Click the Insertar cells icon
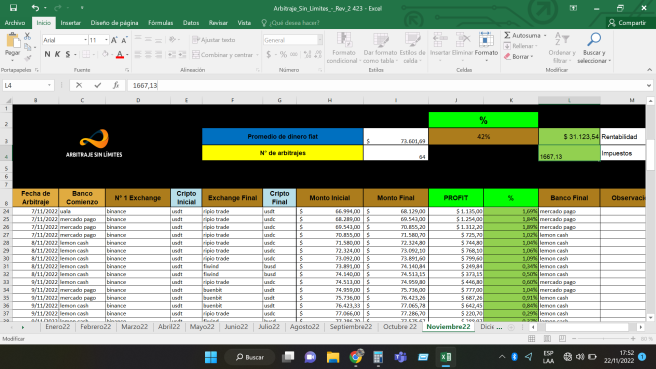Screen dimensions: 656x369 tap(440, 40)
